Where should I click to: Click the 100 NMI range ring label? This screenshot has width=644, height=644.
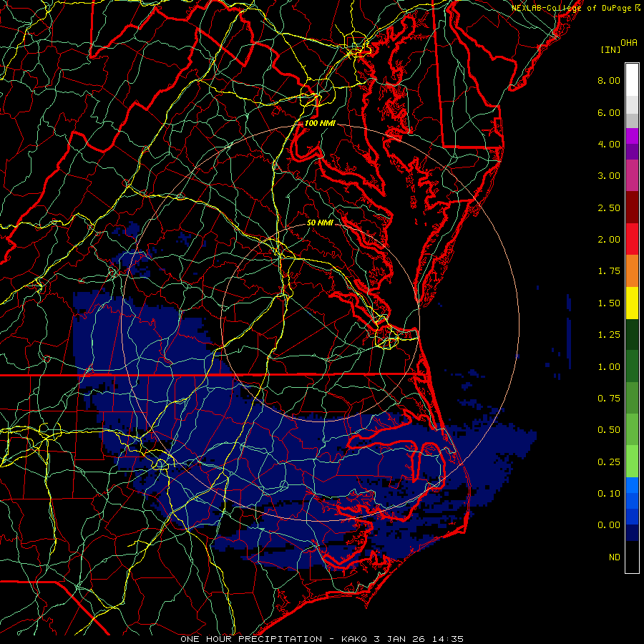pyautogui.click(x=320, y=123)
